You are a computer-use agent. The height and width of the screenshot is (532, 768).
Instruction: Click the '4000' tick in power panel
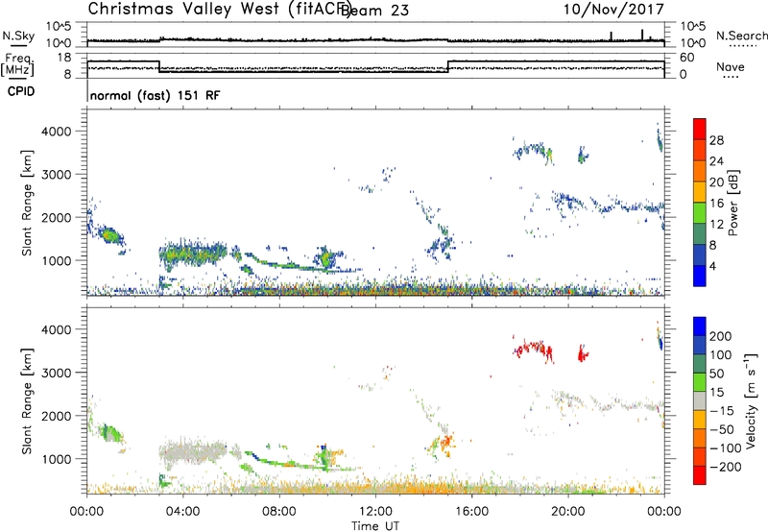(56, 132)
